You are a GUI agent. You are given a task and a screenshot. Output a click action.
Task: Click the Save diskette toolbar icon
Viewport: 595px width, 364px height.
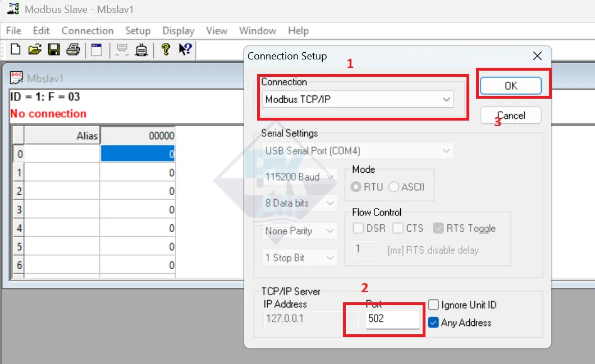tap(53, 49)
